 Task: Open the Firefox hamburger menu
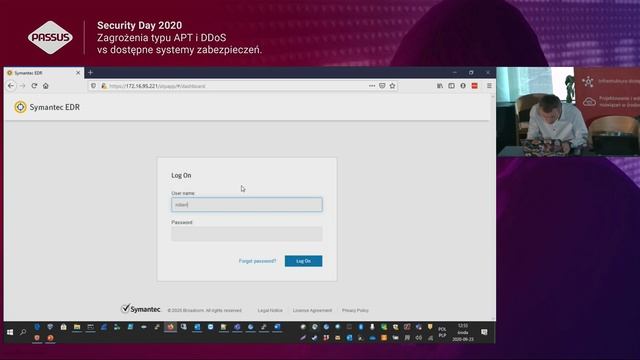point(489,86)
